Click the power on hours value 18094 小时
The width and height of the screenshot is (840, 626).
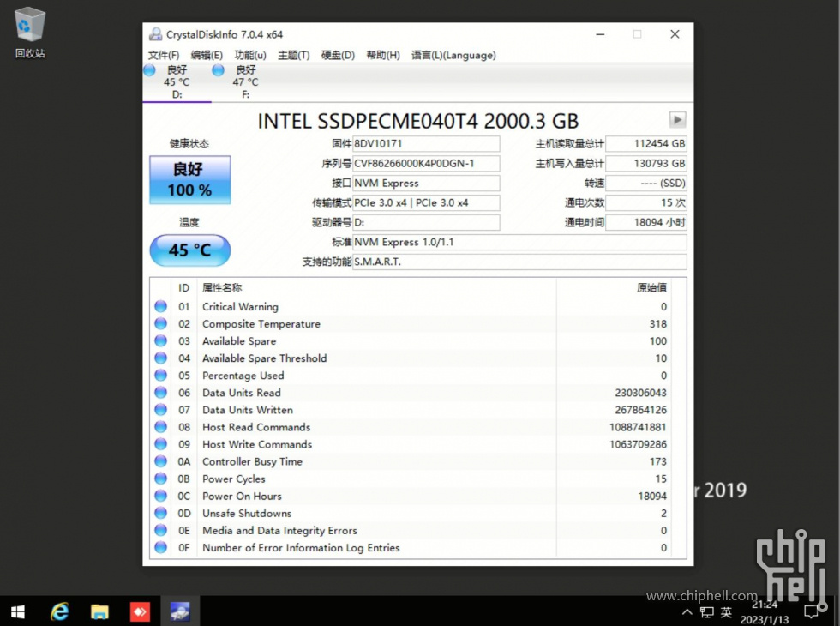point(645,222)
